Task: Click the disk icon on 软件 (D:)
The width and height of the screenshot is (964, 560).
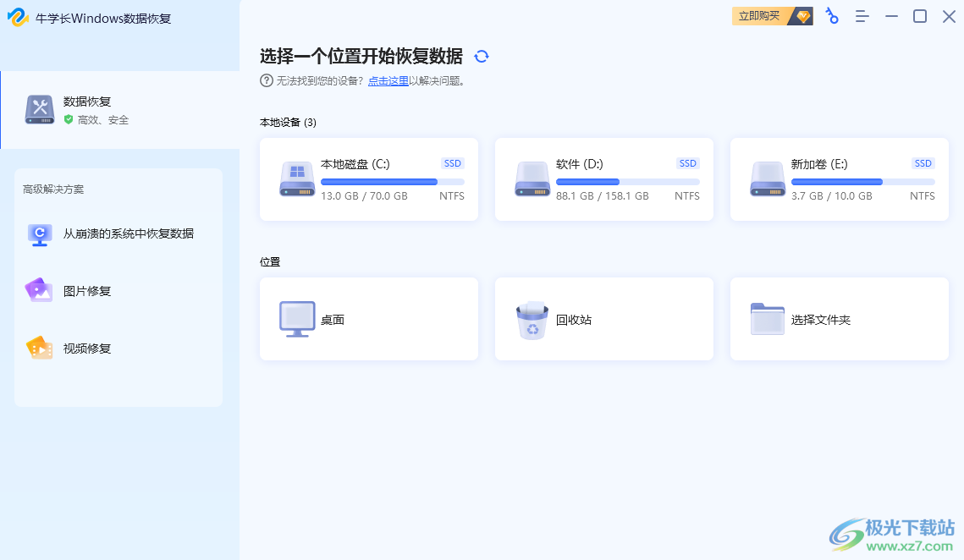Action: 532,179
